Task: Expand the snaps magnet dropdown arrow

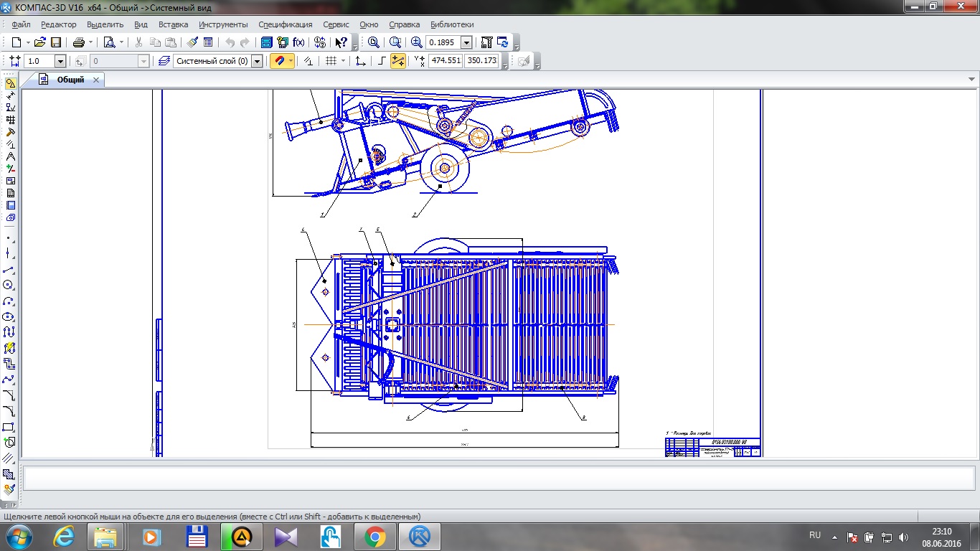Action: pos(291,61)
